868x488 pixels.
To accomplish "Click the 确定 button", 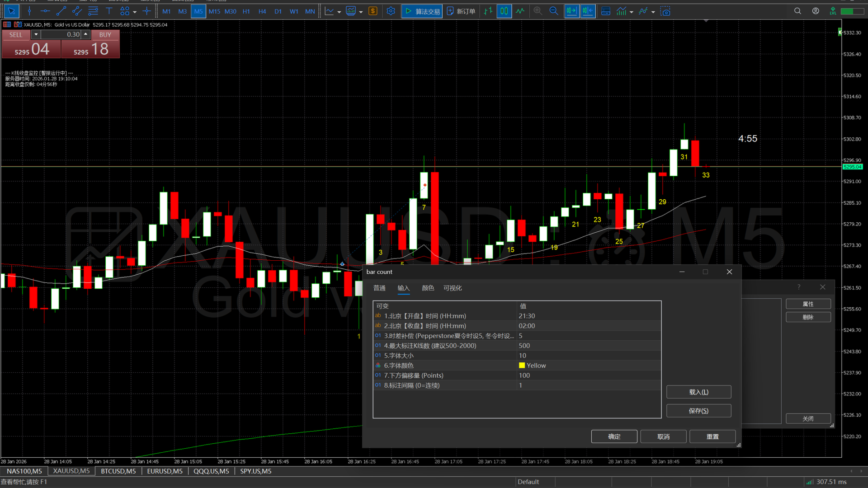I will point(614,436).
